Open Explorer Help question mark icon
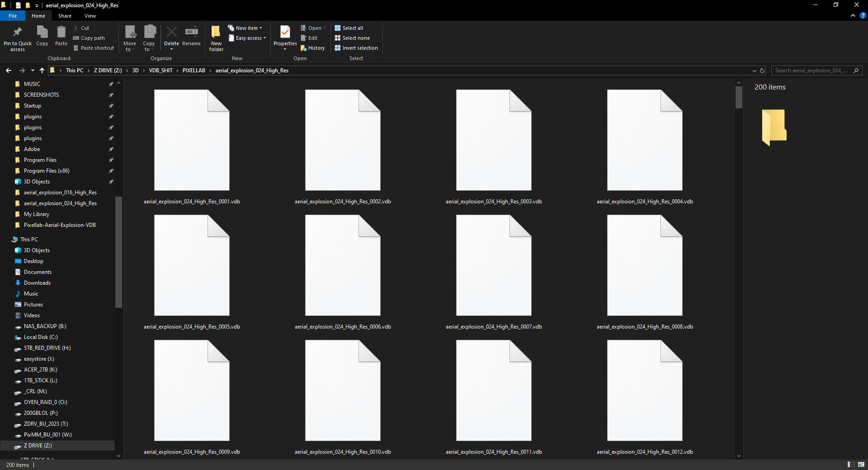Screen dimensions: 868x470 (863, 15)
